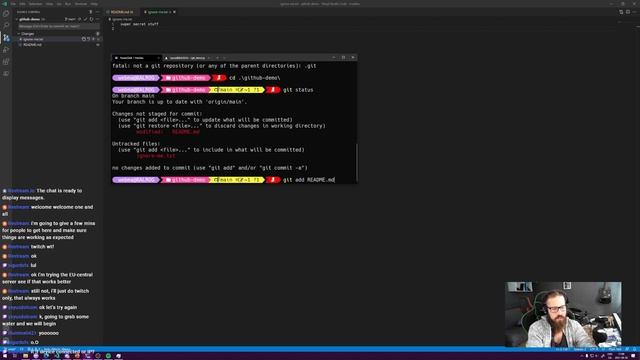Click the 'git status' command text in terminal
Viewport: 640px width, 360px height.
[x=298, y=90]
